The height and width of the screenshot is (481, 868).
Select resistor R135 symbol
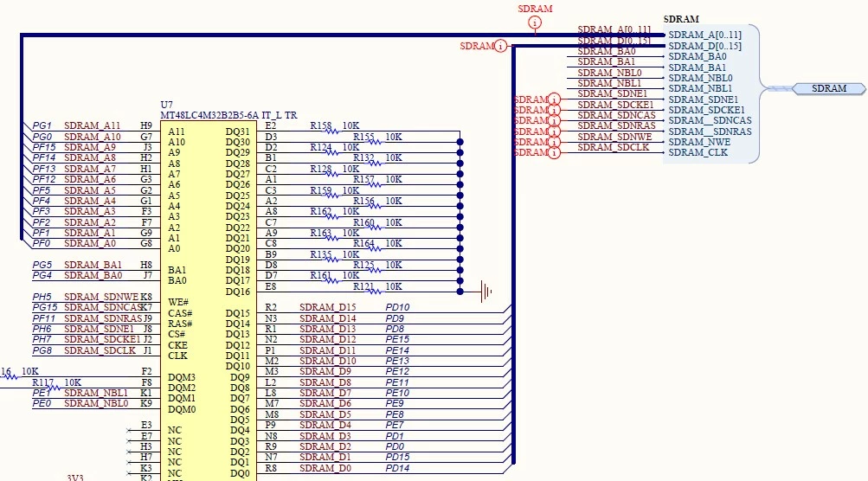[331, 260]
